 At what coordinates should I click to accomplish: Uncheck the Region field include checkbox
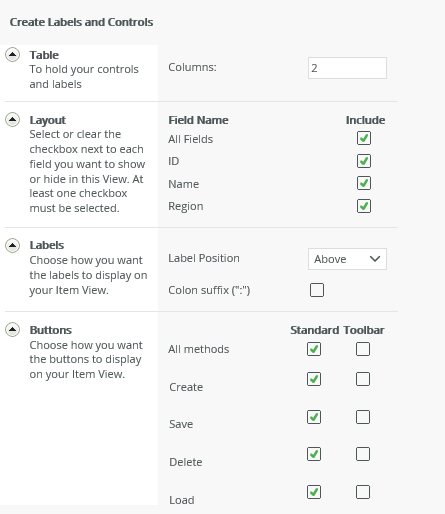pyautogui.click(x=364, y=206)
